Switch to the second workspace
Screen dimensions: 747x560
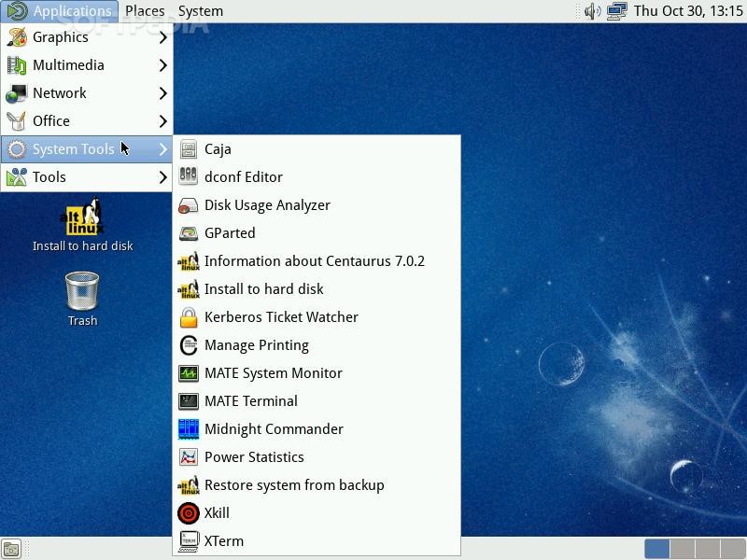tap(683, 549)
